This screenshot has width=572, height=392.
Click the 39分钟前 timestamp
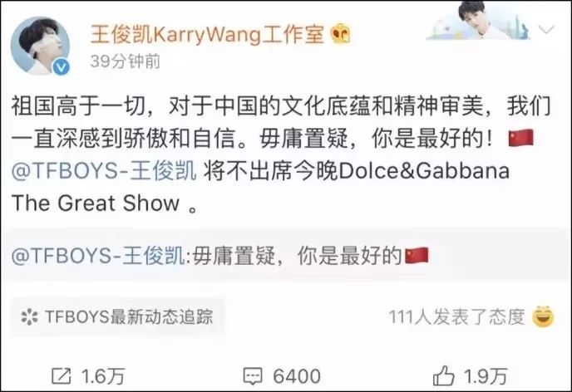tap(125, 61)
